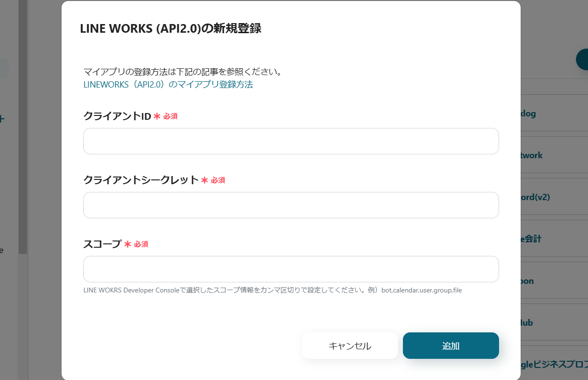Click the スコープ hint text below field
This screenshot has height=380, width=588.
click(273, 290)
